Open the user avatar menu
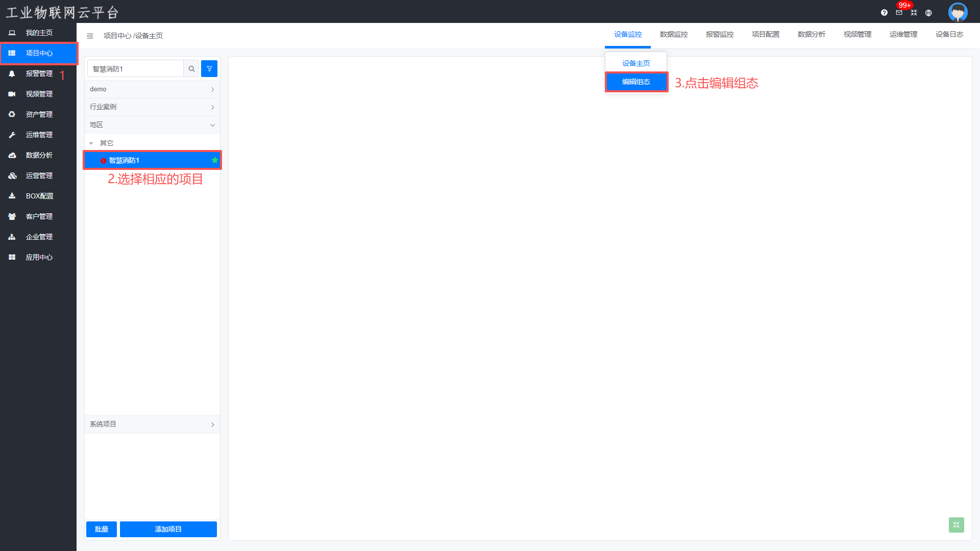The image size is (980, 551). [958, 12]
